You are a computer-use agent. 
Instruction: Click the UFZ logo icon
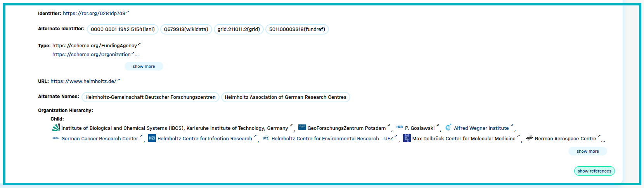266,138
